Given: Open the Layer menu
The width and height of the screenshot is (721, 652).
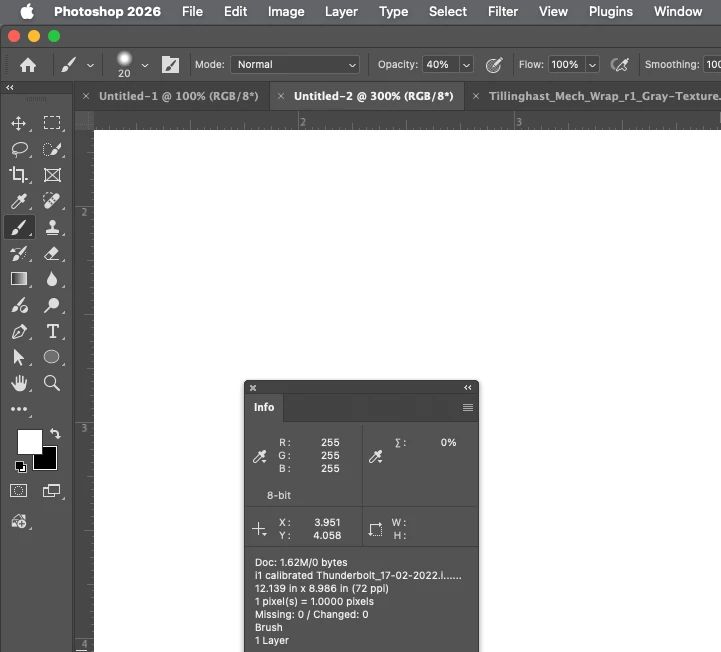Looking at the screenshot, I should [x=341, y=11].
